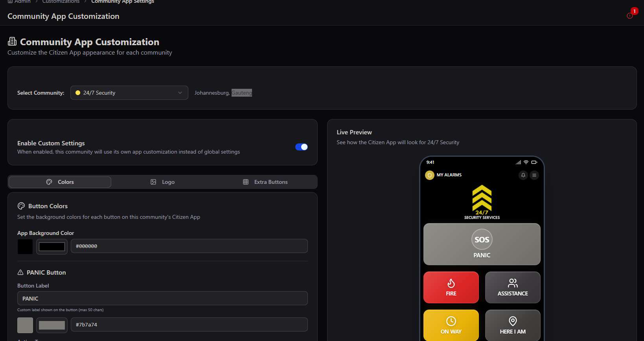
Task: Switch to the Colors tab
Action: pyautogui.click(x=60, y=182)
